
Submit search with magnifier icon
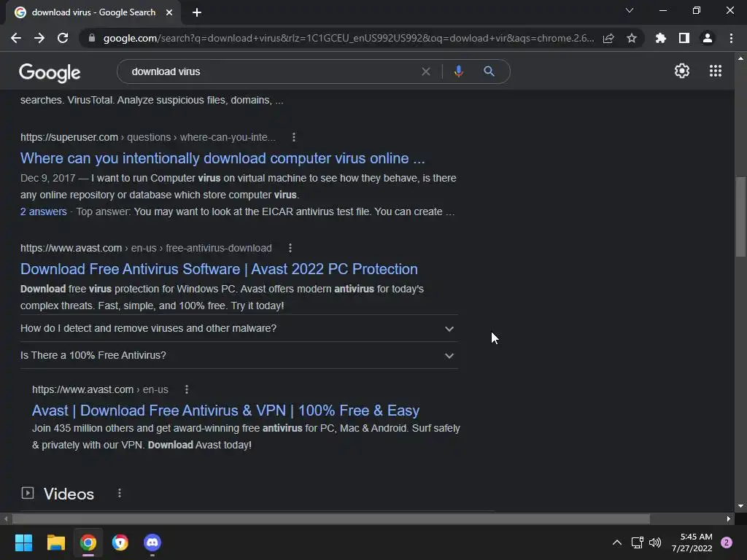(489, 71)
